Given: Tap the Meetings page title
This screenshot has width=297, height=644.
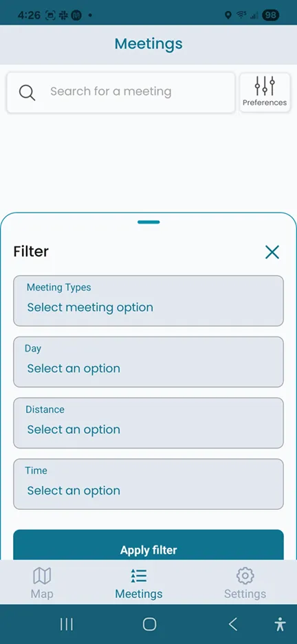Looking at the screenshot, I should pos(148,43).
